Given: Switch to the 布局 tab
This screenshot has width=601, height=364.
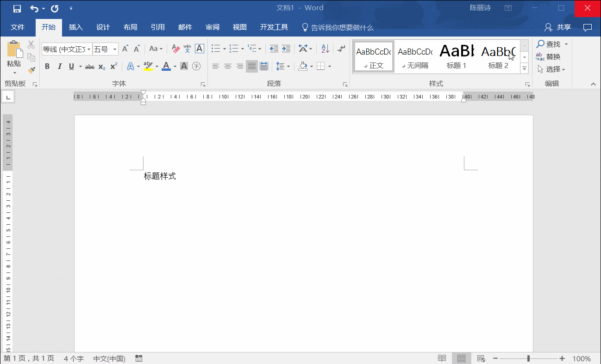Looking at the screenshot, I should (x=131, y=27).
